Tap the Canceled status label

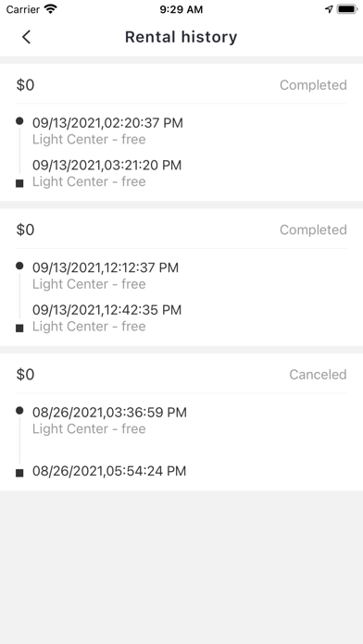click(318, 375)
